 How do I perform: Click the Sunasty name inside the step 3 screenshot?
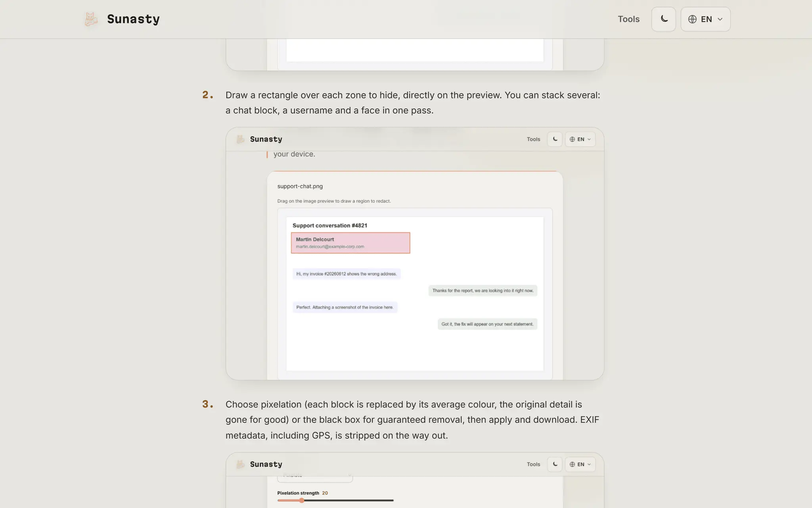point(266,464)
